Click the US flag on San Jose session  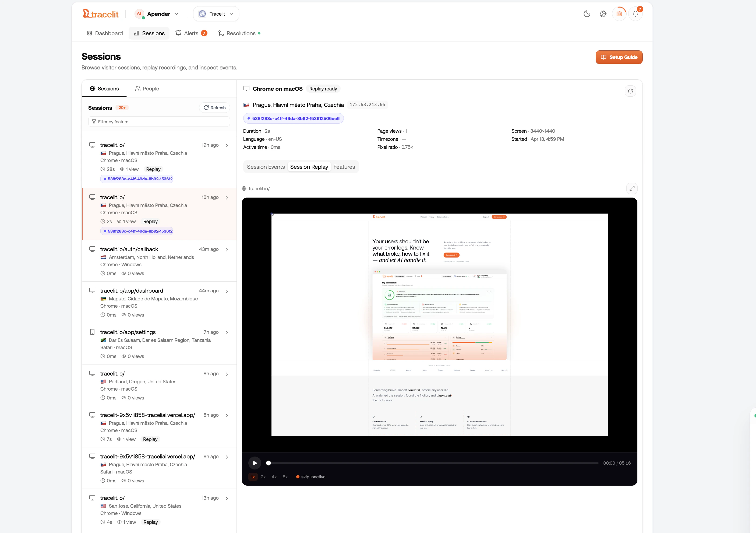(x=103, y=506)
